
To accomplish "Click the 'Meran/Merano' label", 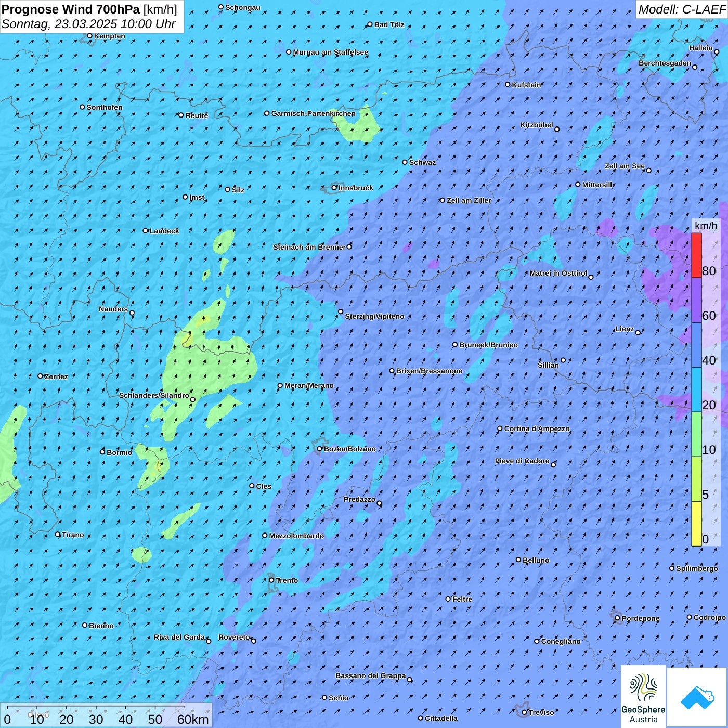I will 309,385.
